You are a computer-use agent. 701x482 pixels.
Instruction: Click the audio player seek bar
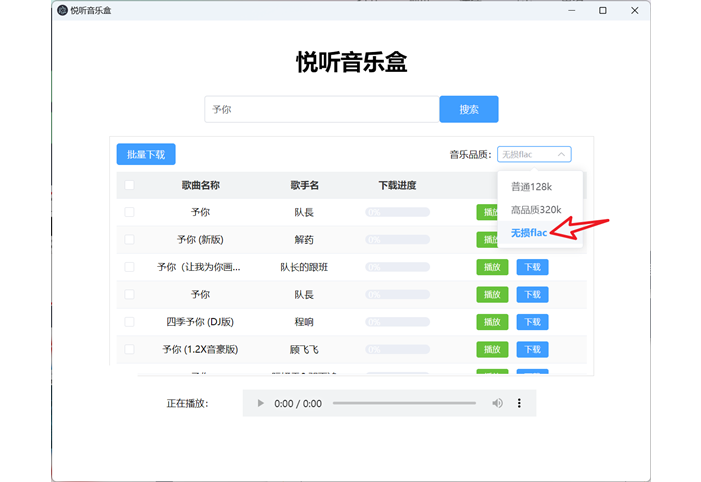404,403
